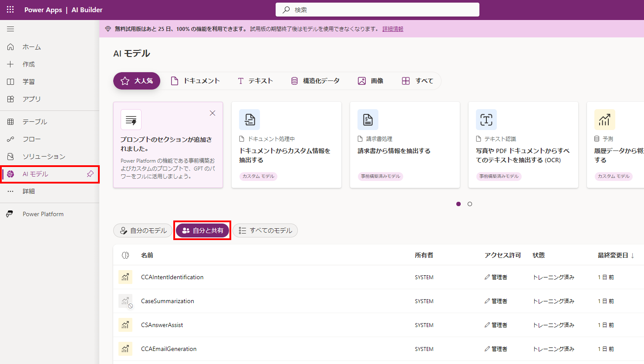Select ソリューション in the navigation pane
Viewport: 644px width, 364px height.
tap(42, 157)
